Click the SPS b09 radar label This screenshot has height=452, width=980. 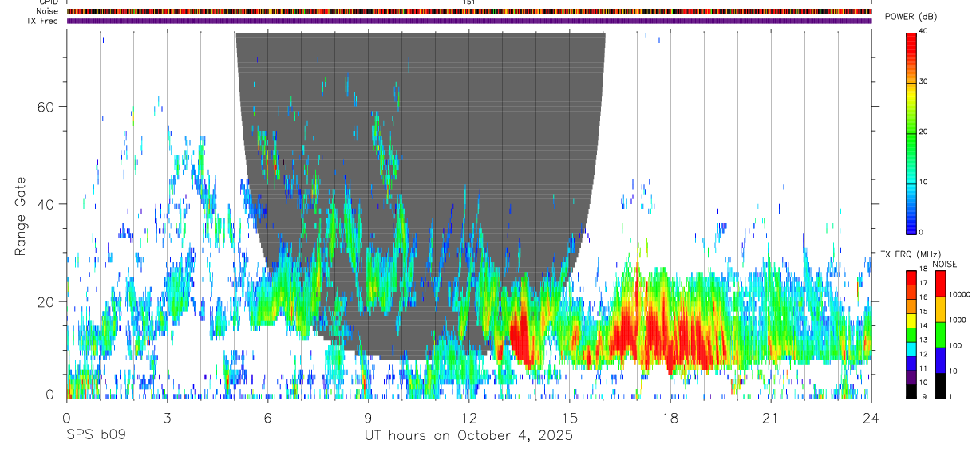tap(96, 436)
